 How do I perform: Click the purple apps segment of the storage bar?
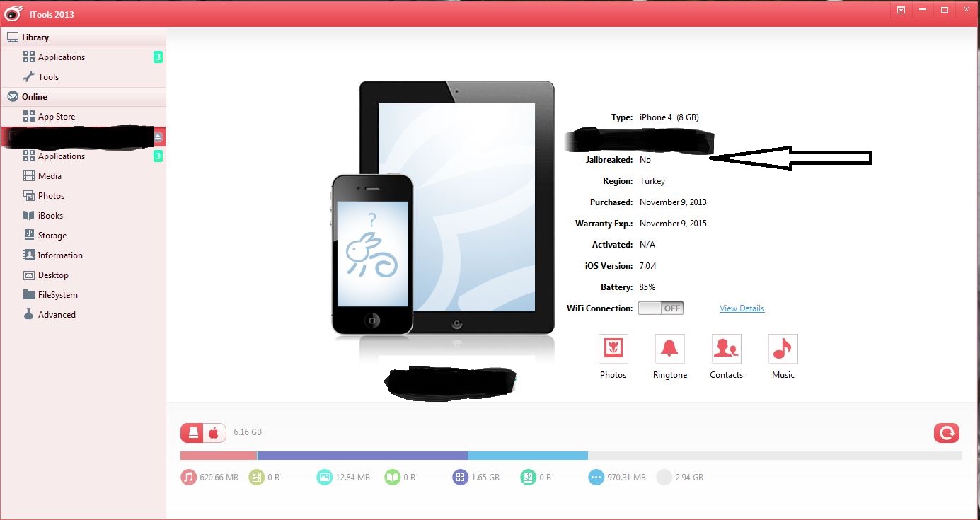tap(363, 456)
